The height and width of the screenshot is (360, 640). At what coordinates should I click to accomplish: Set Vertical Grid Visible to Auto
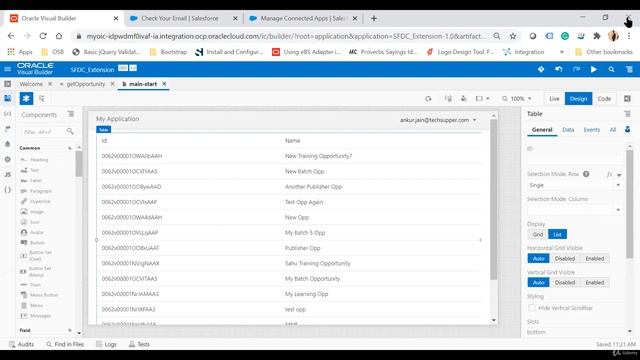click(538, 282)
